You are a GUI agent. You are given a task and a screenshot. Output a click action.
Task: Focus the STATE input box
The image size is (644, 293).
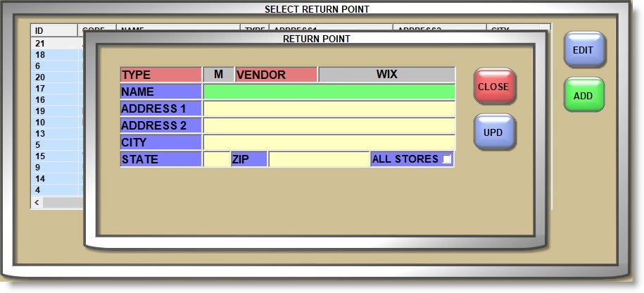pos(216,159)
